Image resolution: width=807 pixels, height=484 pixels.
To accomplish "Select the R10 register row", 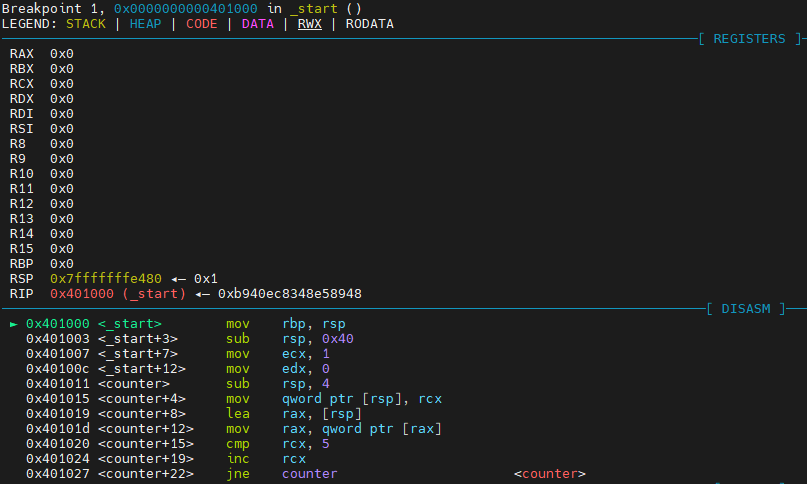I will 42,174.
